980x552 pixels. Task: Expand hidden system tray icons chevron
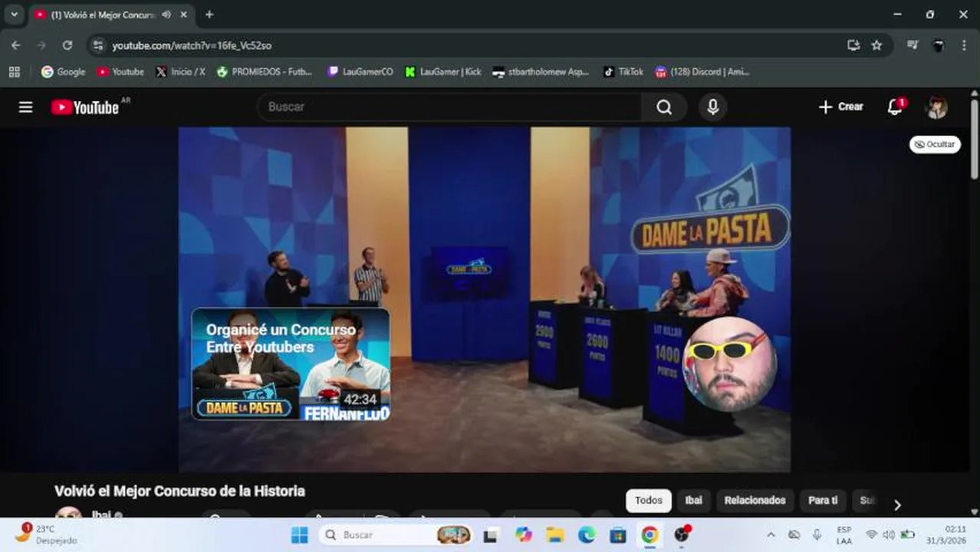pyautogui.click(x=771, y=534)
